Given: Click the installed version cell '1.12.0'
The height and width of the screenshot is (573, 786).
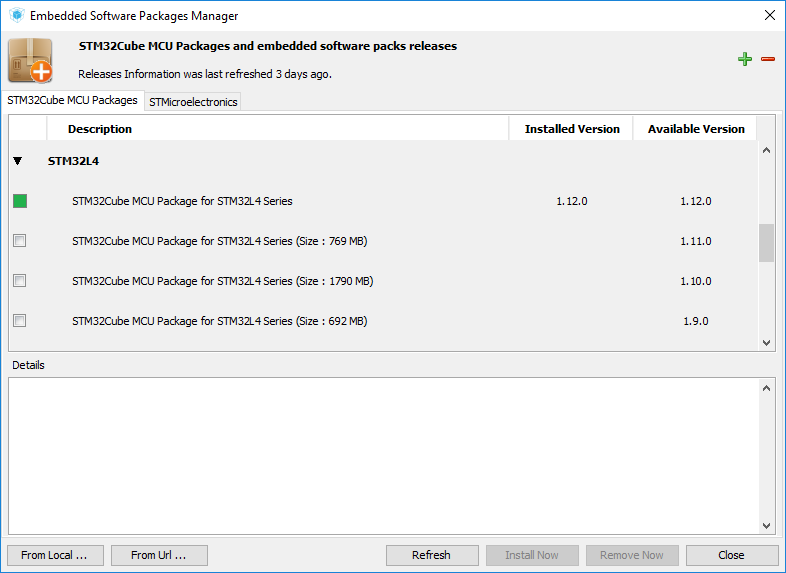Looking at the screenshot, I should (571, 201).
